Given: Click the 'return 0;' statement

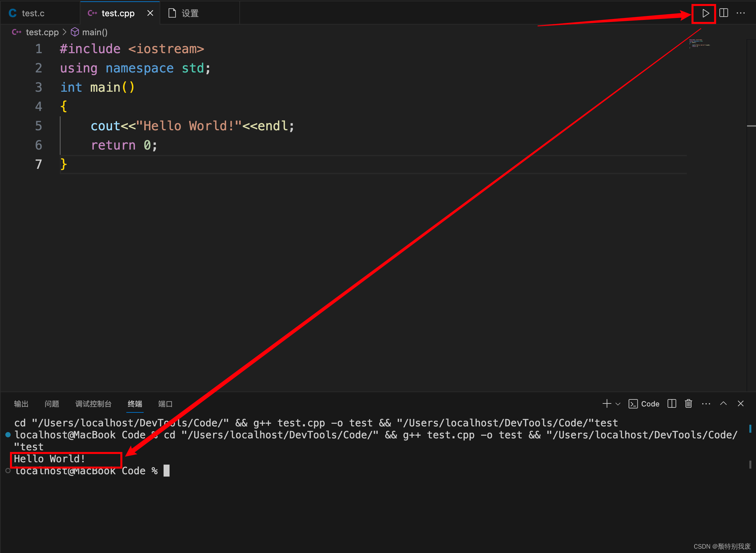Looking at the screenshot, I should (x=124, y=145).
